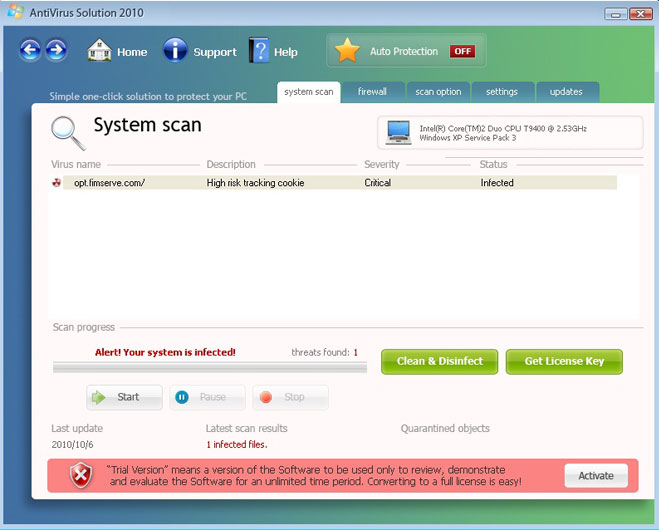Pause the system scan
Viewport: 659px width, 530px height.
[x=207, y=397]
